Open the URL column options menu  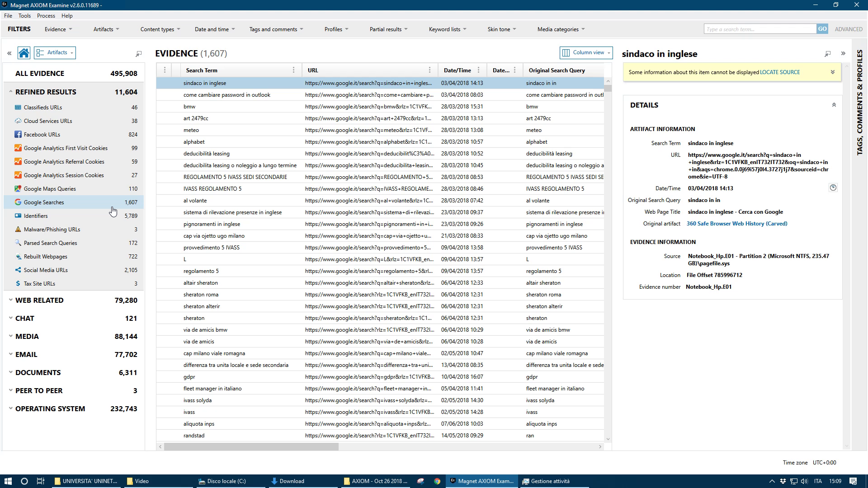tap(429, 70)
